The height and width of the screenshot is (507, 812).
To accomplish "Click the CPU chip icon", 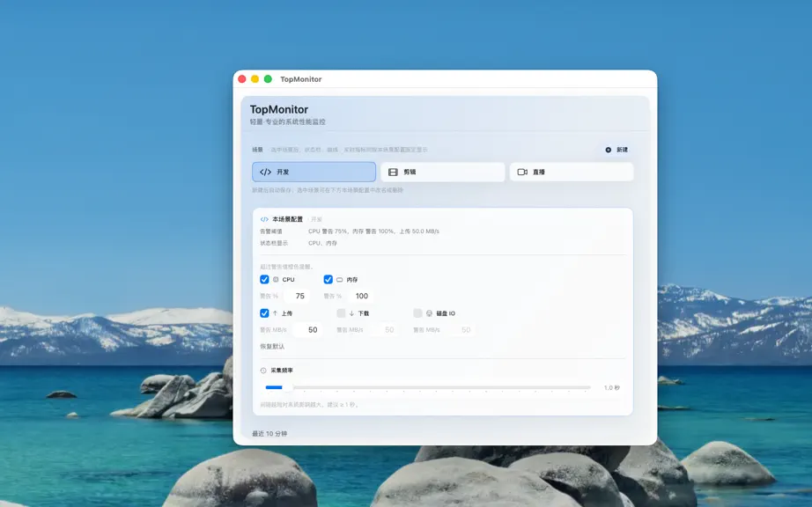I will [x=276, y=279].
